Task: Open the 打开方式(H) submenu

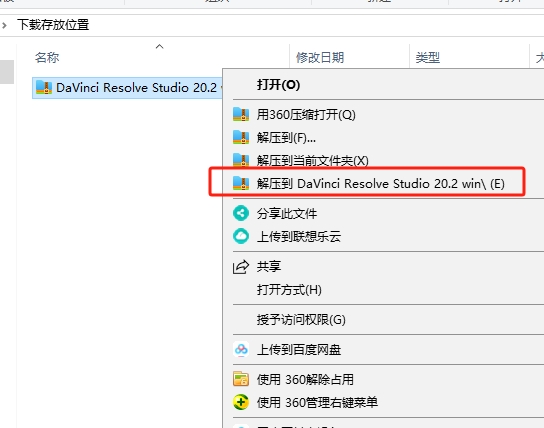Action: coord(289,290)
